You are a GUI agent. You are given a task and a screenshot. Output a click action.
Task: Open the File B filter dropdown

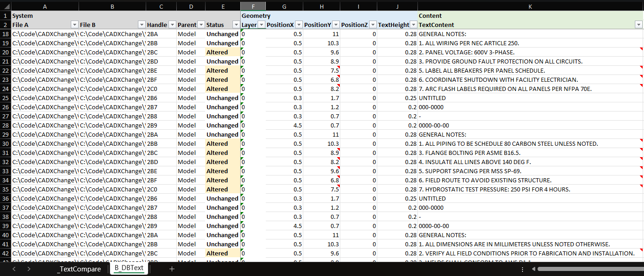[x=142, y=25]
